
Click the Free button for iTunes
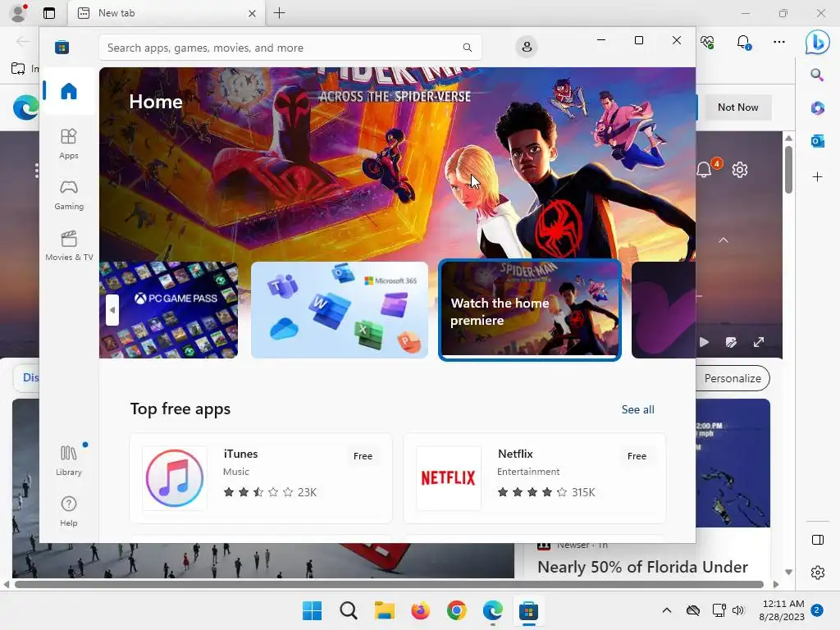(363, 456)
